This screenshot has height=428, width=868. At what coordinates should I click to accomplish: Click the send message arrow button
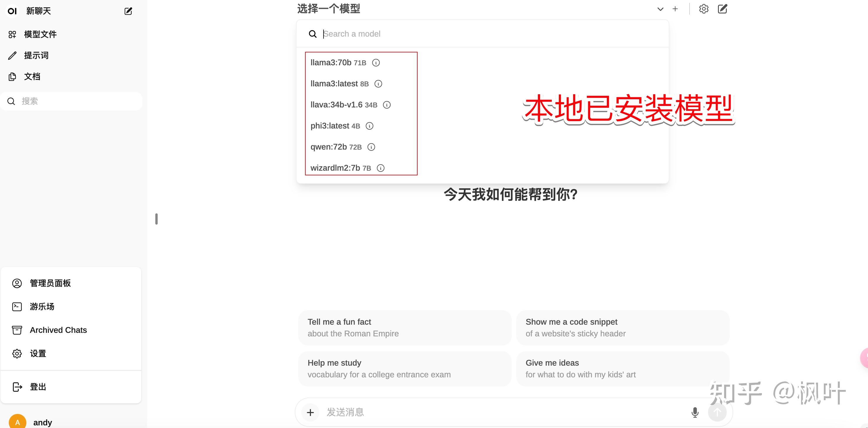click(717, 412)
